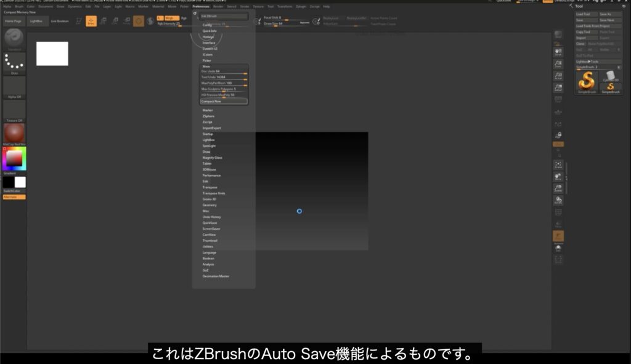
Task: Click the color picker square
Action: point(14,158)
